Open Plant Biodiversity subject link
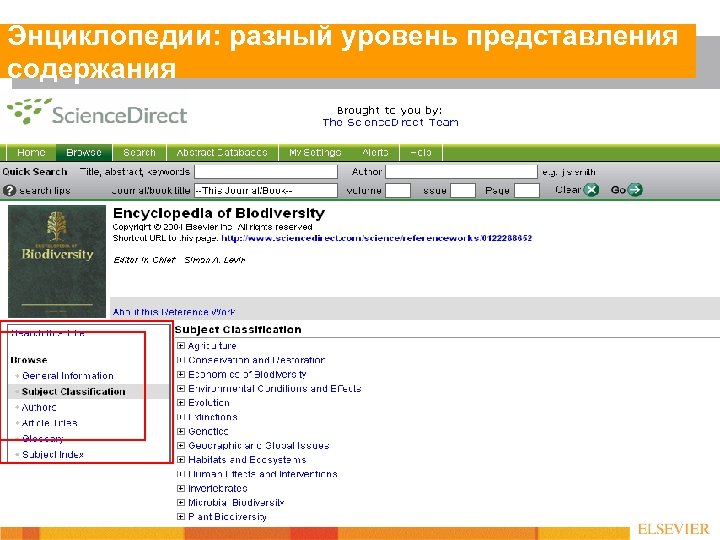This screenshot has height=540, width=720. 227,517
